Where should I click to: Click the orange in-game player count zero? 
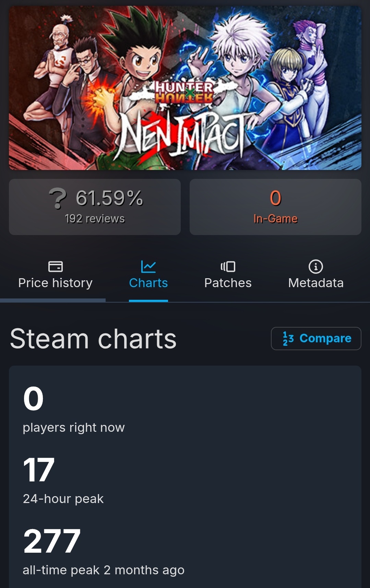pyautogui.click(x=275, y=198)
